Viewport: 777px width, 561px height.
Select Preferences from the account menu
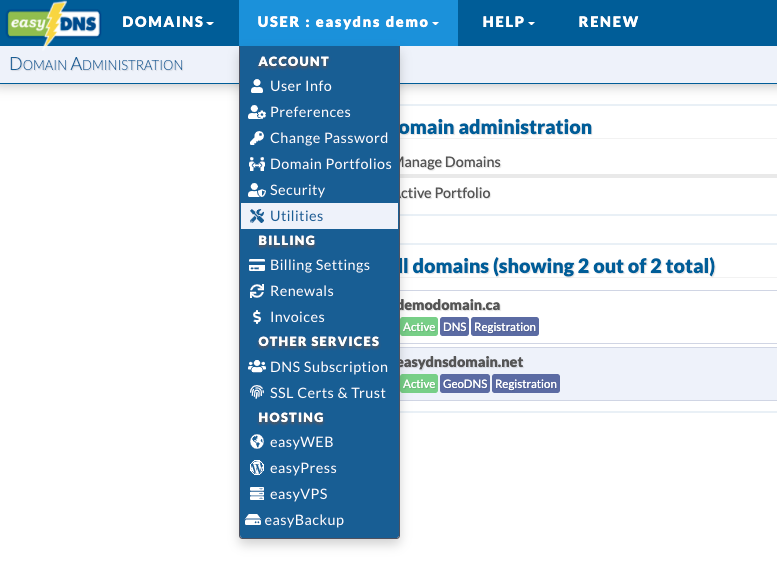click(x=319, y=112)
